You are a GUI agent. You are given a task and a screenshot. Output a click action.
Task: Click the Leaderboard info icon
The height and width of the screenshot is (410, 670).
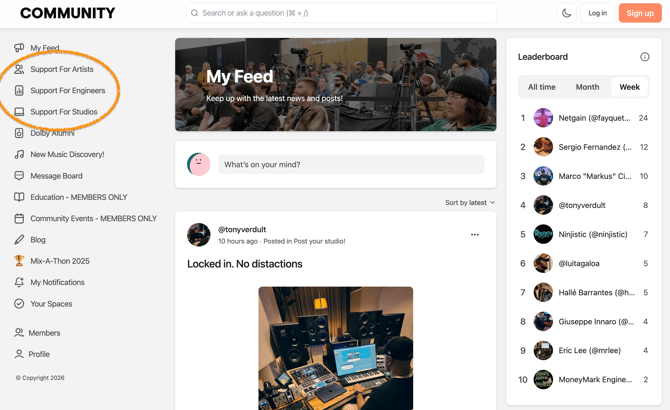(644, 57)
